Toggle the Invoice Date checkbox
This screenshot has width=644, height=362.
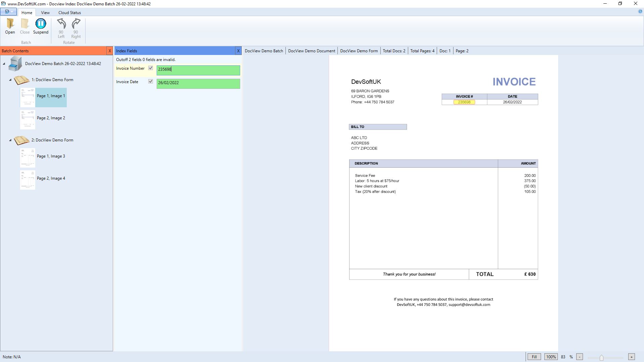(x=151, y=81)
